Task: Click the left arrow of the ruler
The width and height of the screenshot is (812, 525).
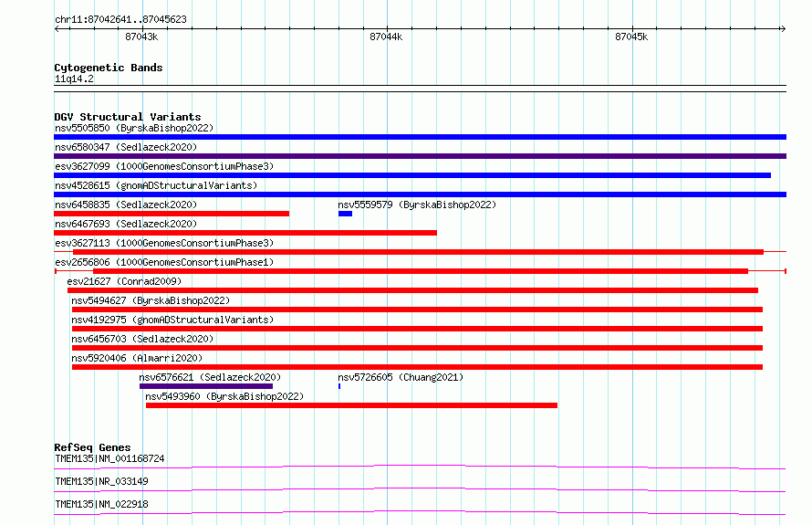Action: coord(57,29)
